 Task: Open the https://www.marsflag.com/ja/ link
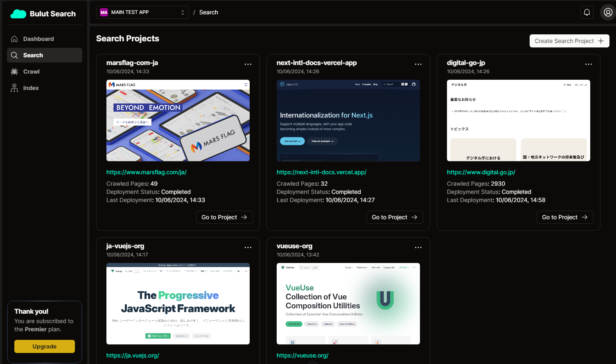click(x=147, y=172)
